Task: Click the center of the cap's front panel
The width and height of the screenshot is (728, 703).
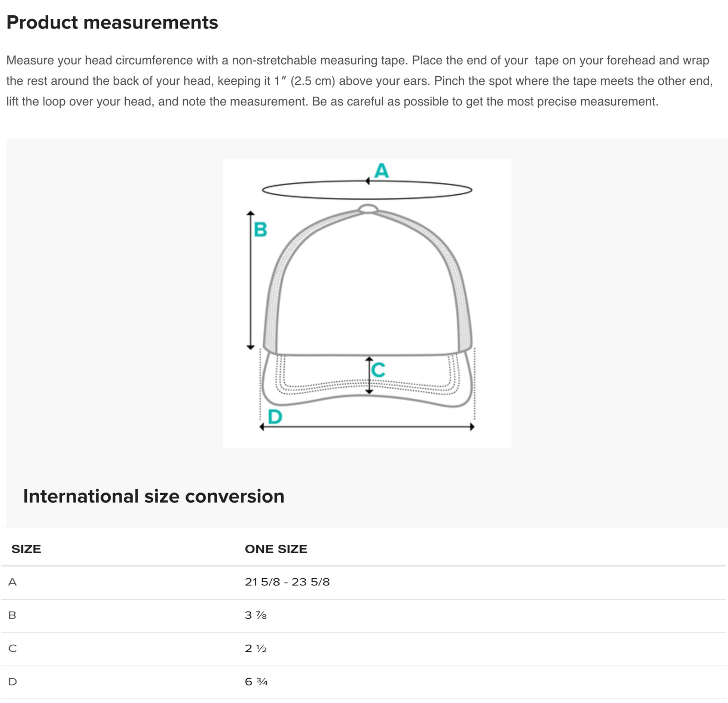Action: pos(368,284)
